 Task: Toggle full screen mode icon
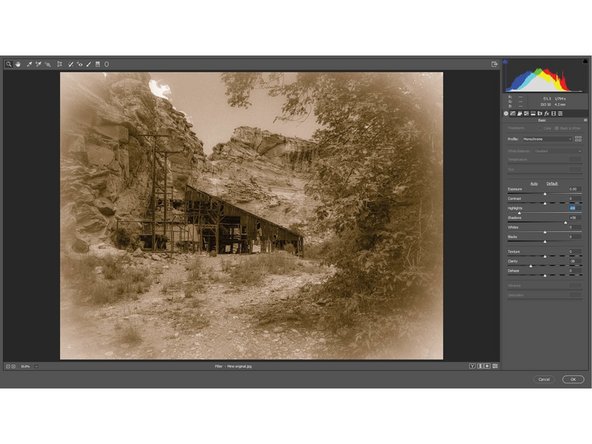(494, 64)
